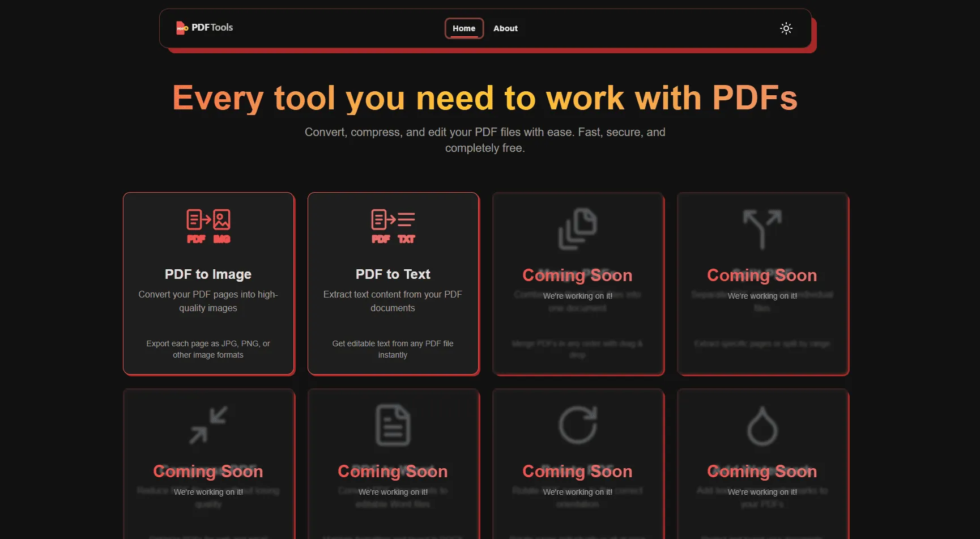This screenshot has width=980, height=539.
Task: Click the Rotate PDF circular-arrow icon
Action: tap(577, 424)
